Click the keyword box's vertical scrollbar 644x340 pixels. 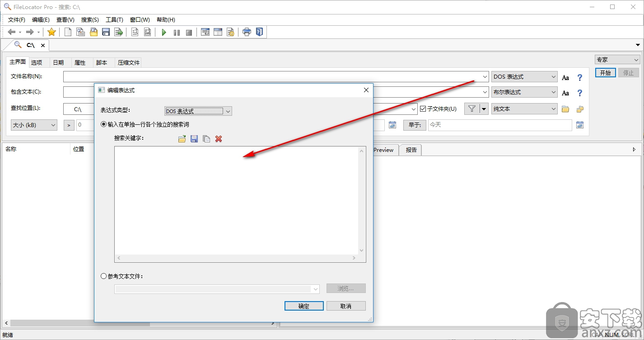361,200
